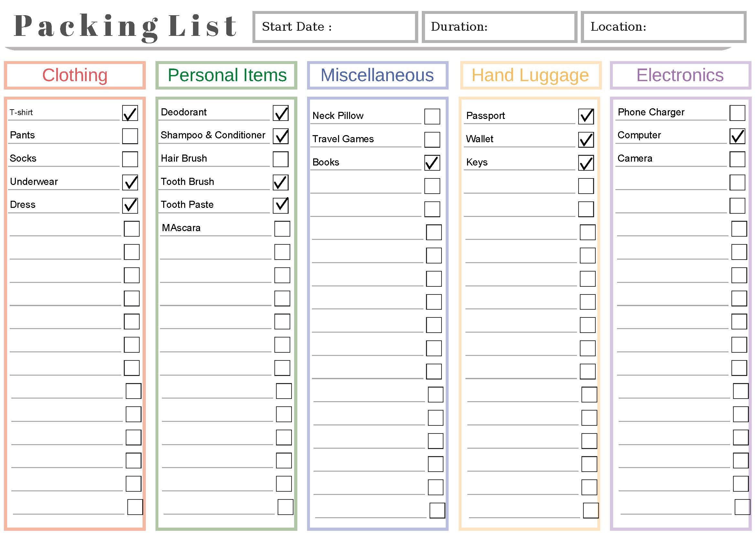Uncheck the Computer checkbox

(x=737, y=136)
